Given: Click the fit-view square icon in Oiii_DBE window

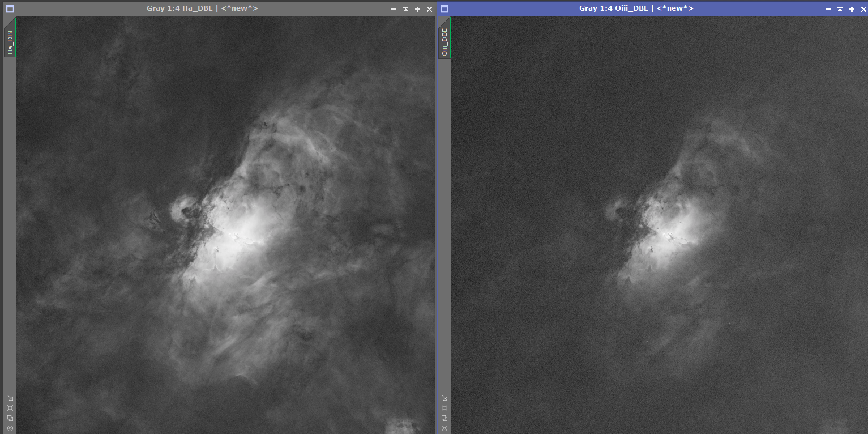Looking at the screenshot, I should point(444,408).
